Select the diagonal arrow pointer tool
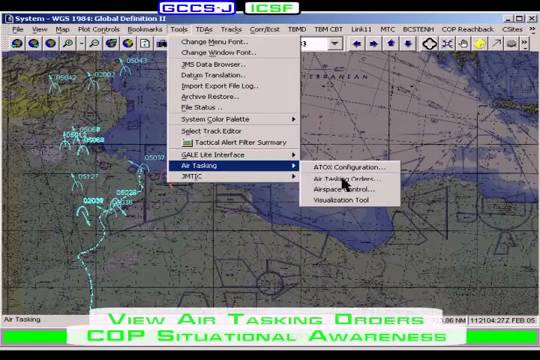Image resolution: width=540 pixels, height=360 pixels. point(496,44)
